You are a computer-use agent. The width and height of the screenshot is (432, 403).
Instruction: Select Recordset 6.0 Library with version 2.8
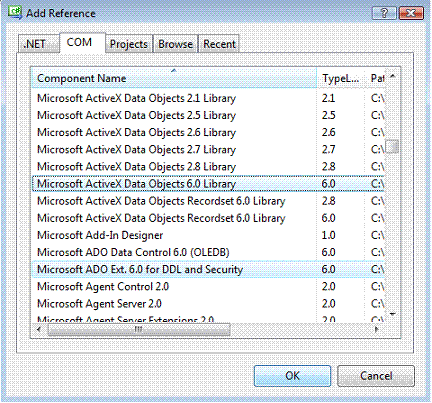coord(208,201)
